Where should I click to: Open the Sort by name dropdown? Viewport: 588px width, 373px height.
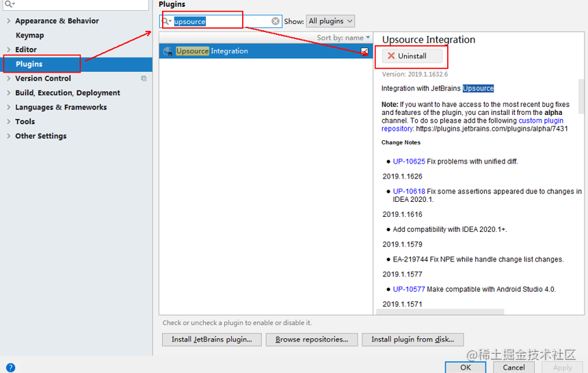point(343,38)
